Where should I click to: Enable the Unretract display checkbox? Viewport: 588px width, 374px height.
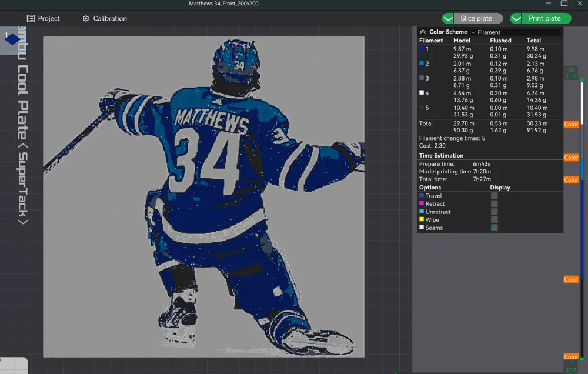(x=495, y=212)
